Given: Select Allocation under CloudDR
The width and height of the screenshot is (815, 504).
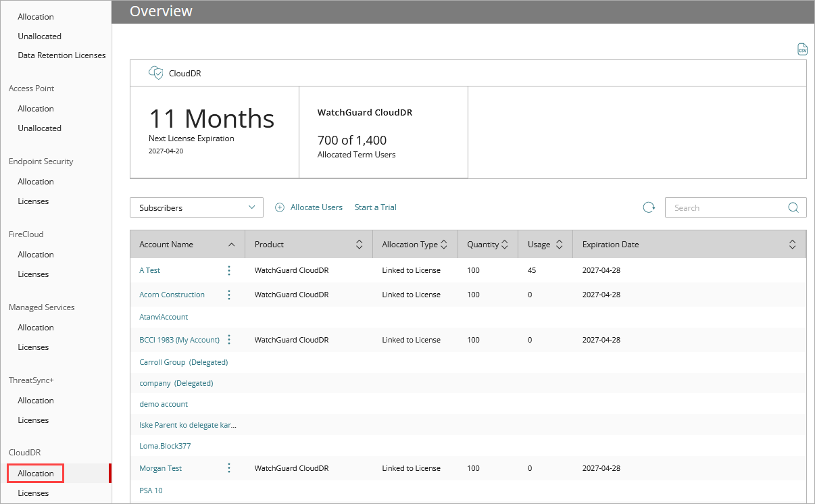Looking at the screenshot, I should tap(36, 474).
